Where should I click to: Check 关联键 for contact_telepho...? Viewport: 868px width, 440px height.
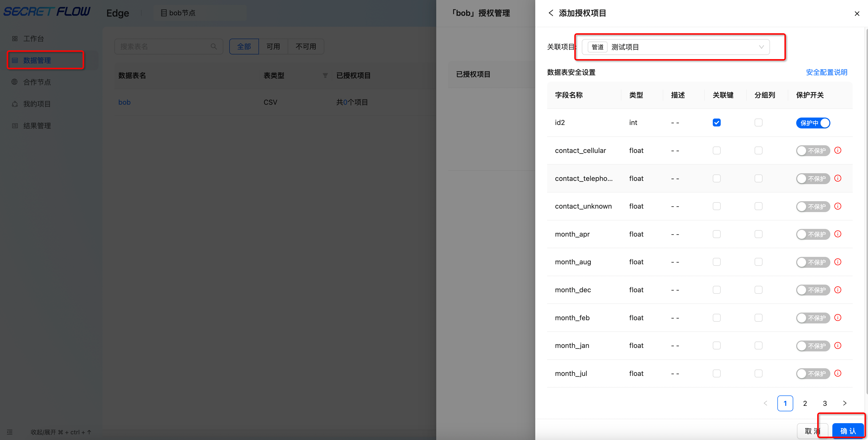tap(716, 179)
